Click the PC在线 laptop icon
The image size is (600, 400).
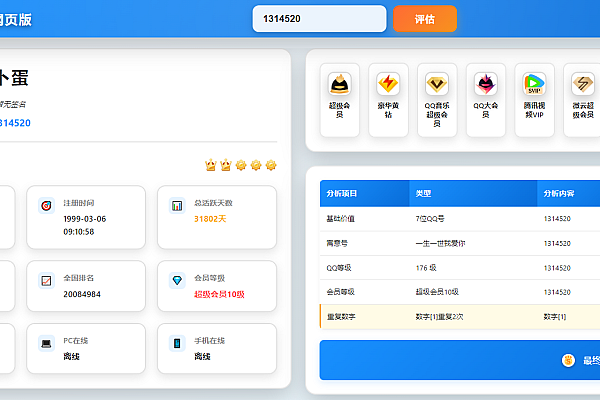46,343
